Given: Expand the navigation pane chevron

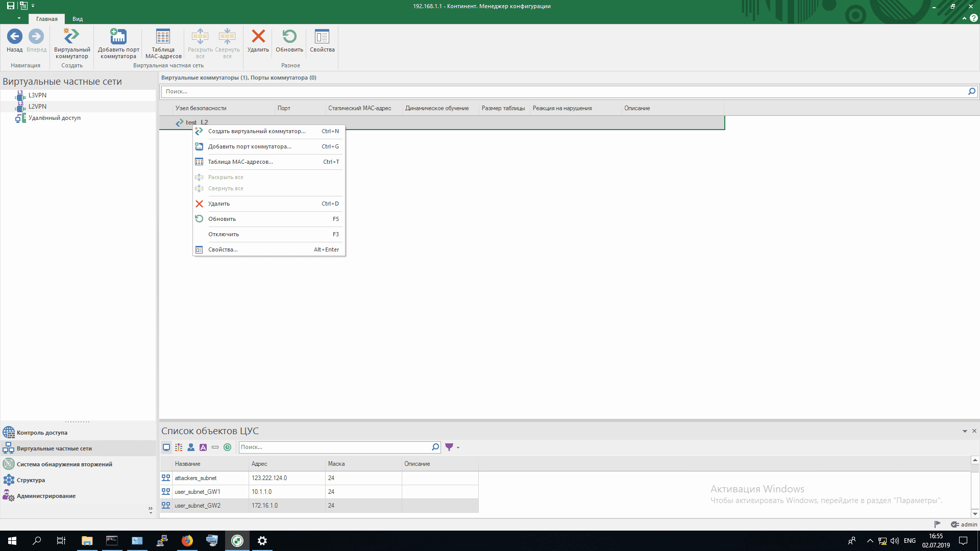Looking at the screenshot, I should 150,509.
